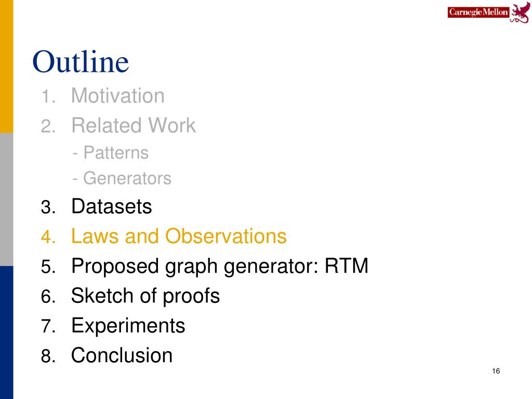Select the Sketch of proofs entry
Image resolution: width=532 pixels, height=399 pixels.
(x=145, y=296)
